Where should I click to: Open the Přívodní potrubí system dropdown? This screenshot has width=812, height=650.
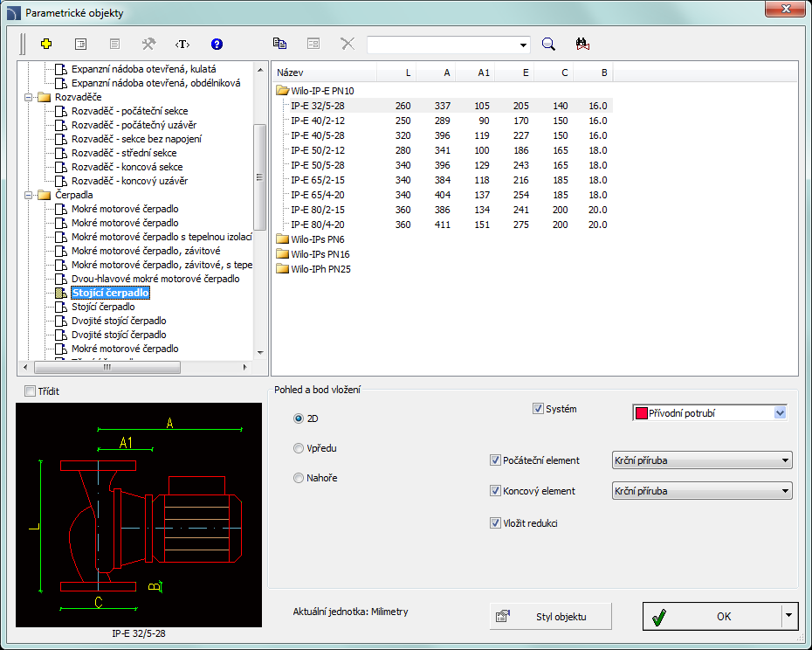(x=780, y=413)
